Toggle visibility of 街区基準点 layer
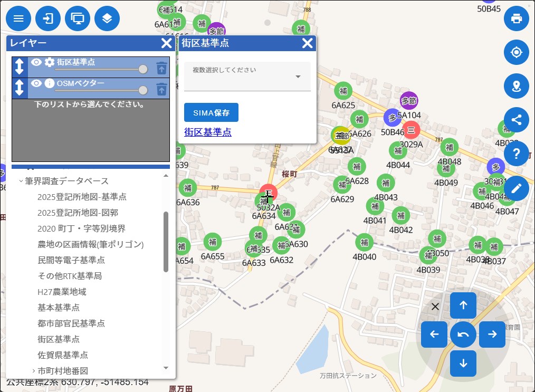The width and height of the screenshot is (535, 392). (36, 62)
